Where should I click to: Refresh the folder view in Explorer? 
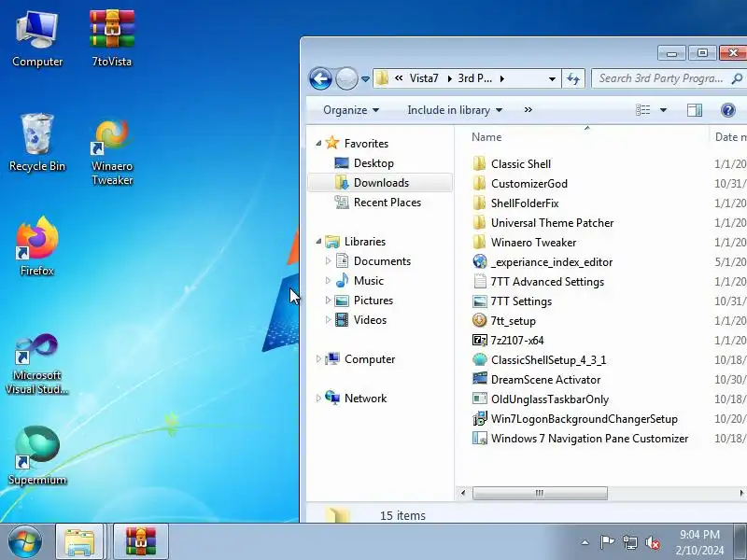573,78
